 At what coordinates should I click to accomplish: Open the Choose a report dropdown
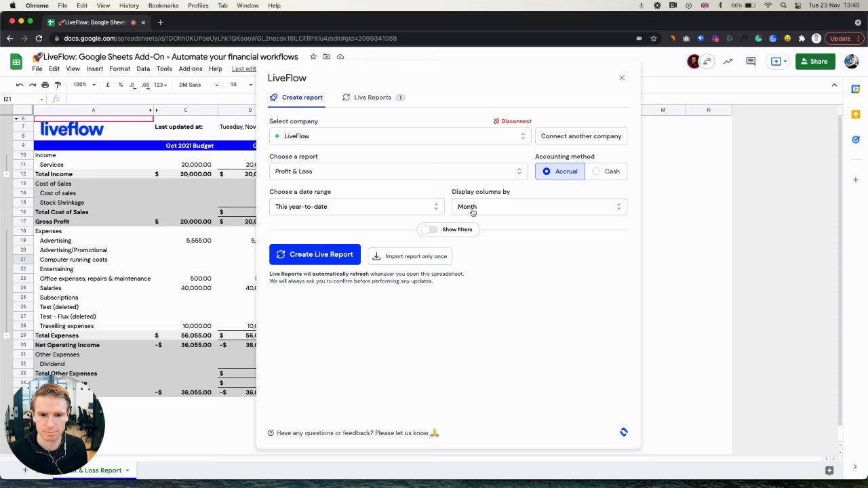399,171
